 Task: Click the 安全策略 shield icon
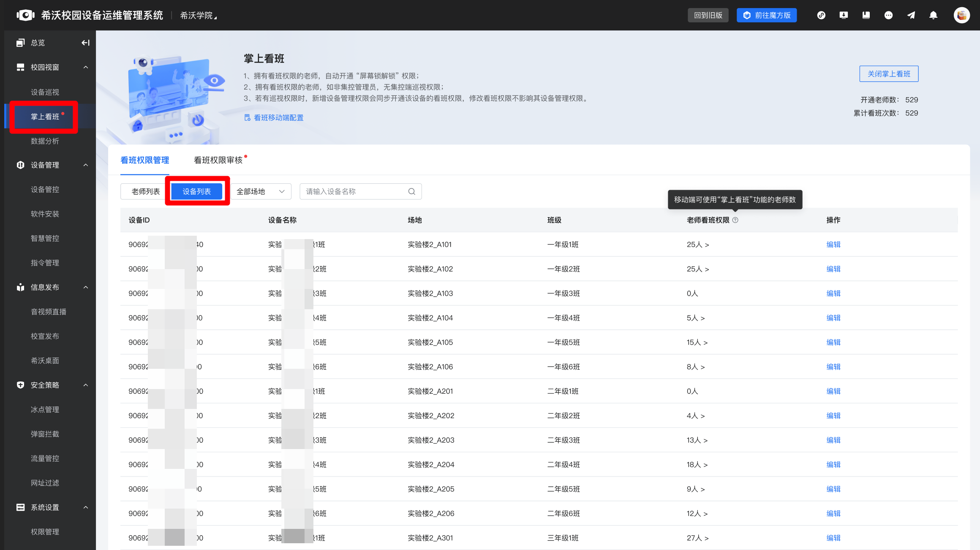pos(20,385)
